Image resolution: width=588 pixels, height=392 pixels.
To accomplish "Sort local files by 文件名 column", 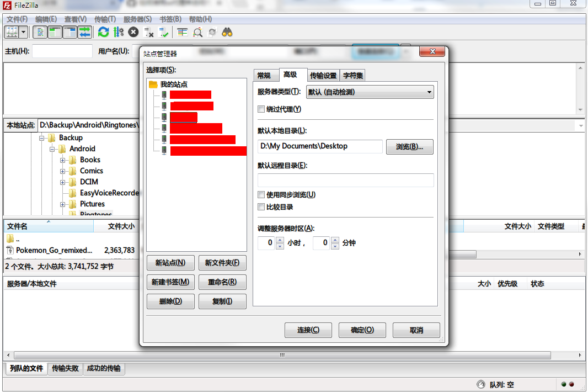I will click(49, 226).
